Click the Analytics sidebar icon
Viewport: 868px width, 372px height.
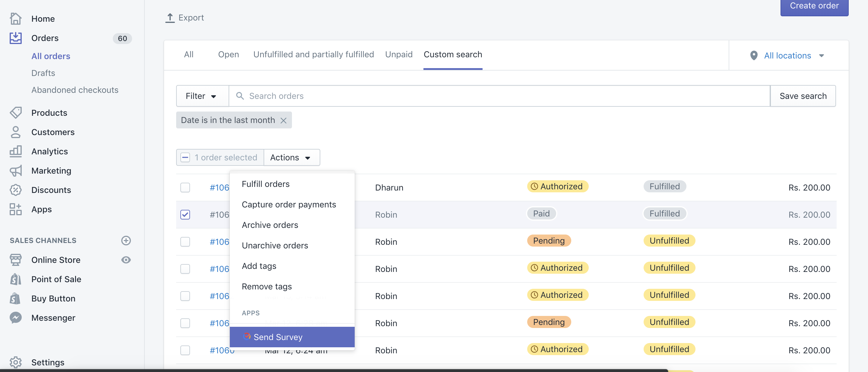pos(15,150)
